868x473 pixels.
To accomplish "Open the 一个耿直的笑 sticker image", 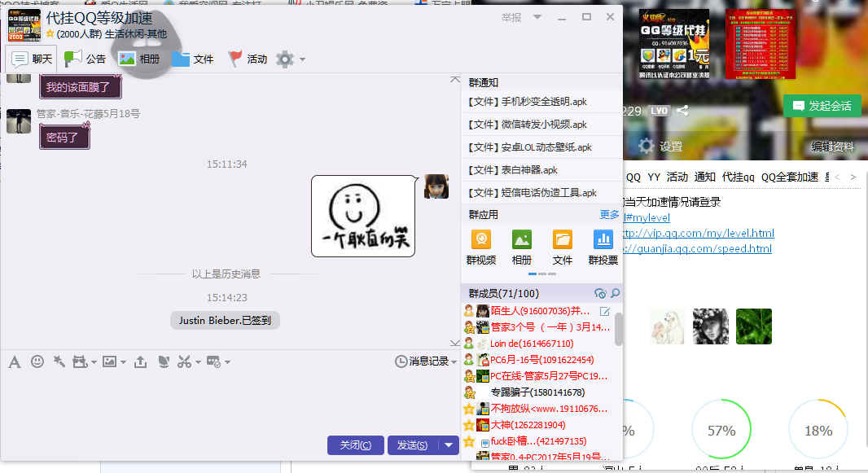I will tap(363, 217).
